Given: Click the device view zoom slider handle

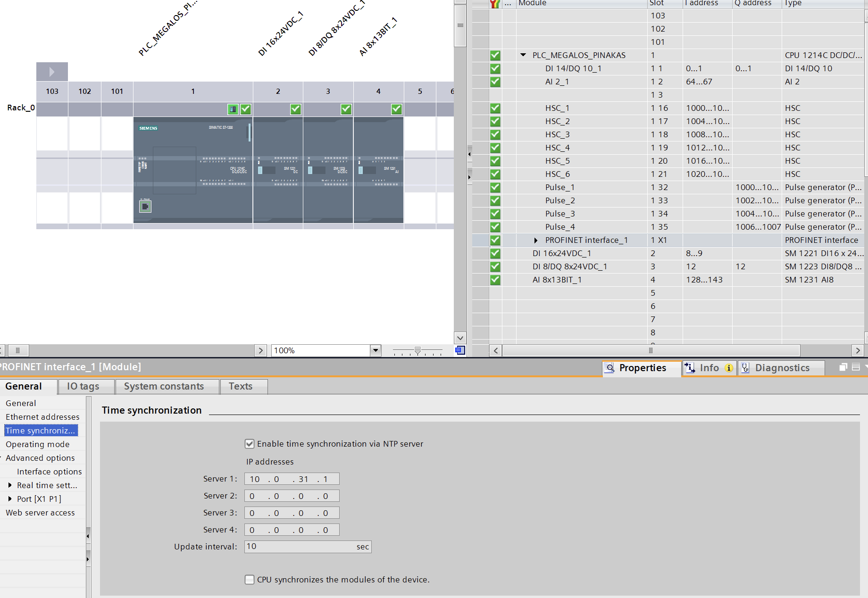Looking at the screenshot, I should click(x=417, y=350).
